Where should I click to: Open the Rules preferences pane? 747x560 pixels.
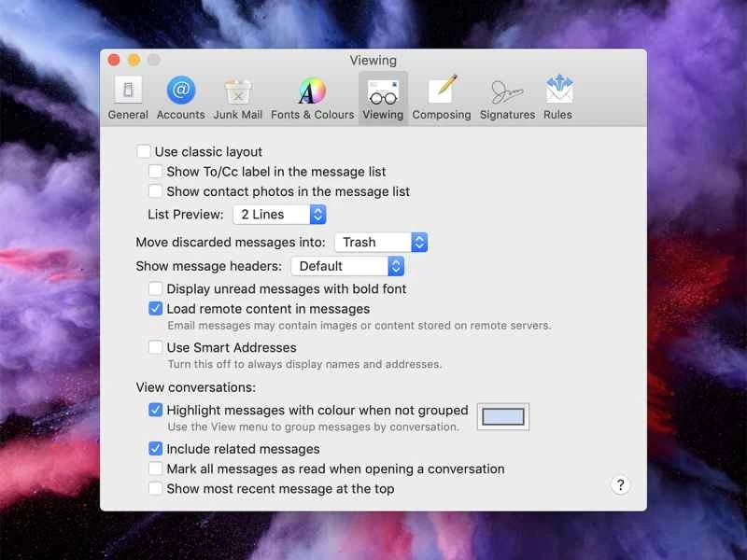coord(557,93)
